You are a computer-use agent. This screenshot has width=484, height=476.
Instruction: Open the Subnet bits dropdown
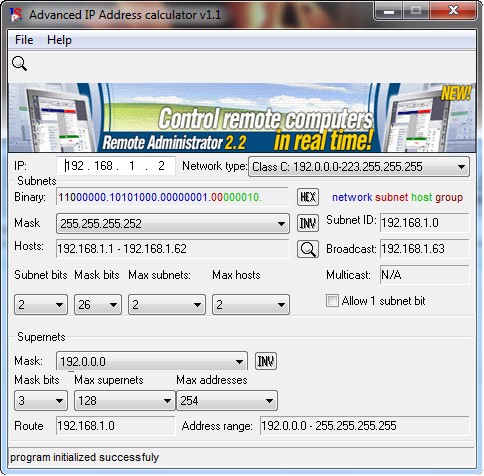tap(41, 304)
